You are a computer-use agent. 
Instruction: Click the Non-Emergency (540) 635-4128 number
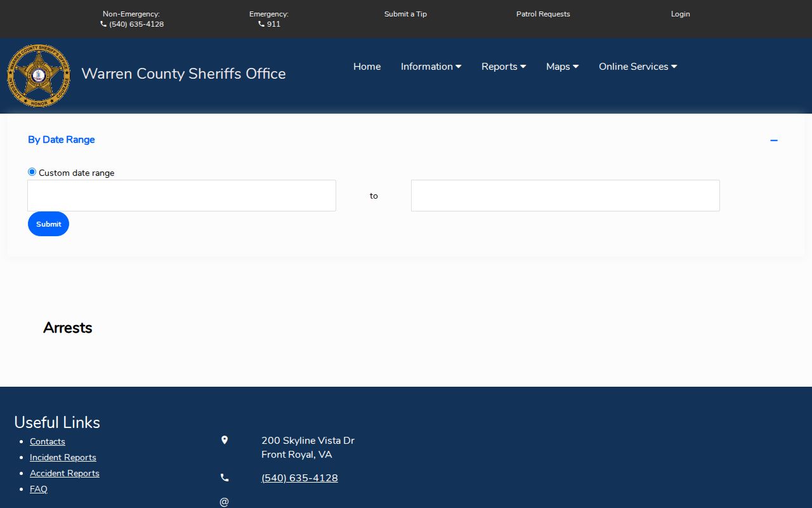click(136, 24)
